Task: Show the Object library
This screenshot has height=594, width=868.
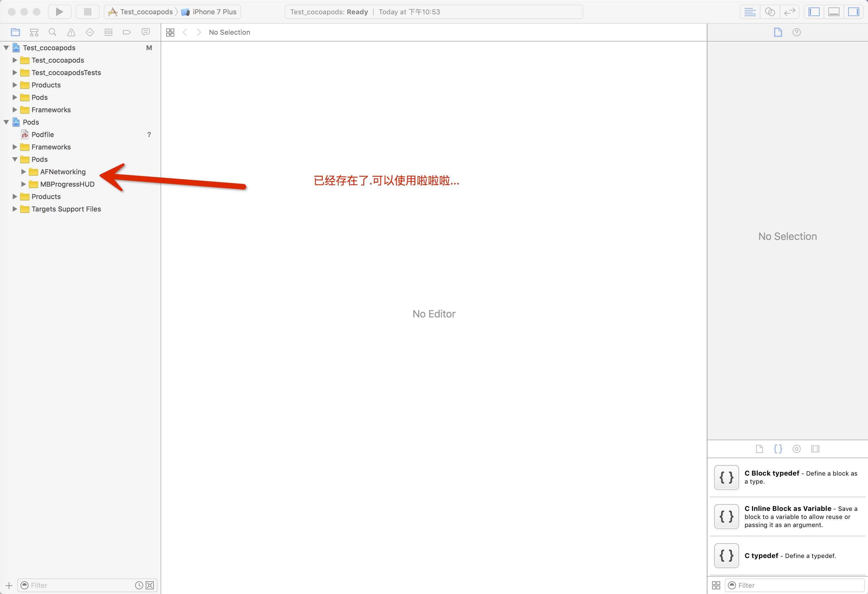Action: coord(797,449)
